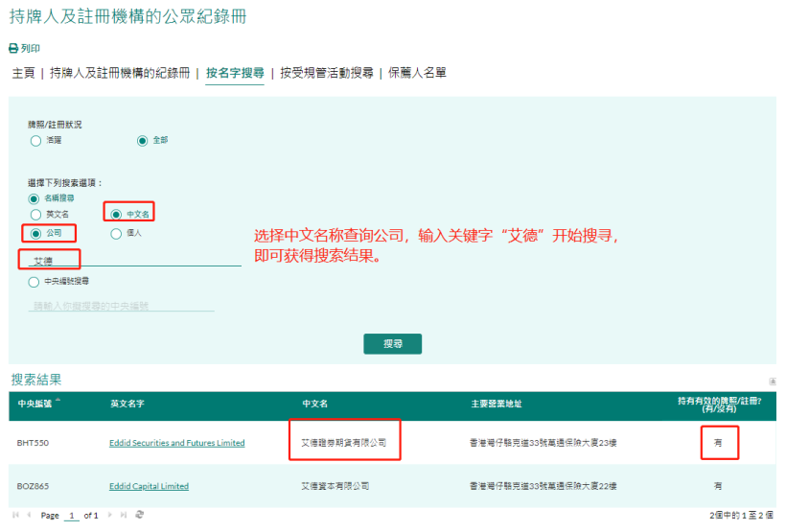Choose the 英文名 radio button
Image resolution: width=786 pixels, height=532 pixels.
coord(35,215)
